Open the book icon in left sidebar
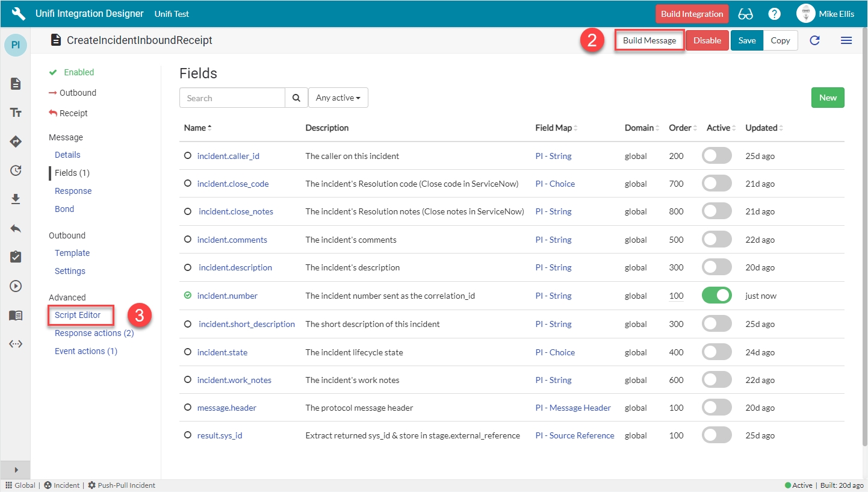The image size is (868, 492). click(x=16, y=316)
